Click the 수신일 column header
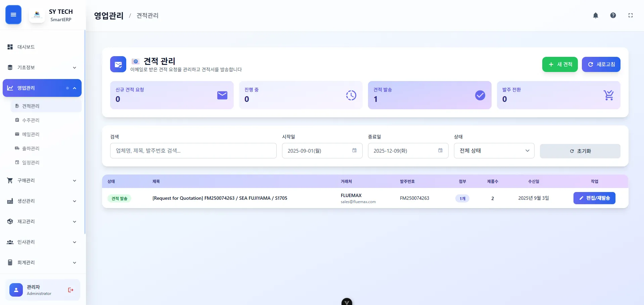 [x=534, y=181]
